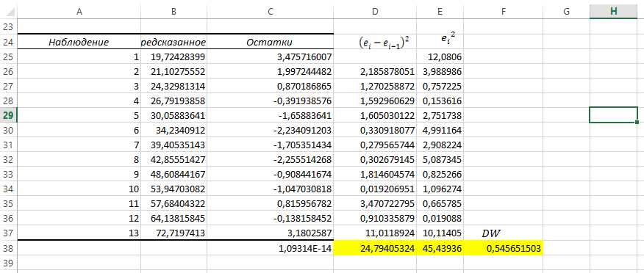Select cell with value 24,32981314
Screen dimensions: 644x273
[x=173, y=86]
